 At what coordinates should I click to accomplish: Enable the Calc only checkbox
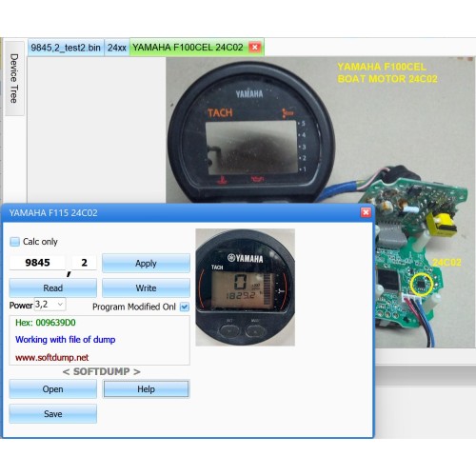(14, 242)
